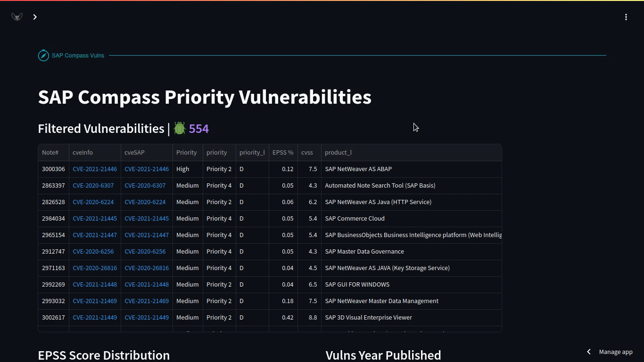Click the SAP Compass Vulns label

(x=78, y=56)
